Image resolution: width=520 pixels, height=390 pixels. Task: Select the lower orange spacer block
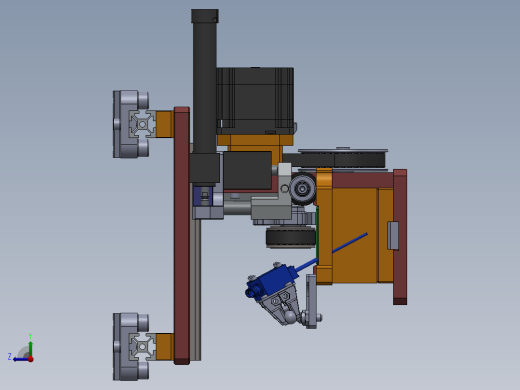click(165, 347)
